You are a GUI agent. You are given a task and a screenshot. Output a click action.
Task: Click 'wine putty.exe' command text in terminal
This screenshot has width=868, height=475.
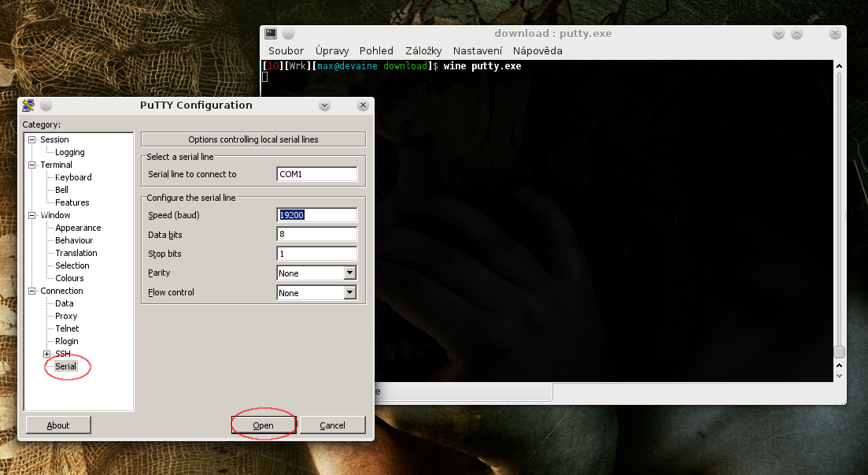click(x=482, y=66)
